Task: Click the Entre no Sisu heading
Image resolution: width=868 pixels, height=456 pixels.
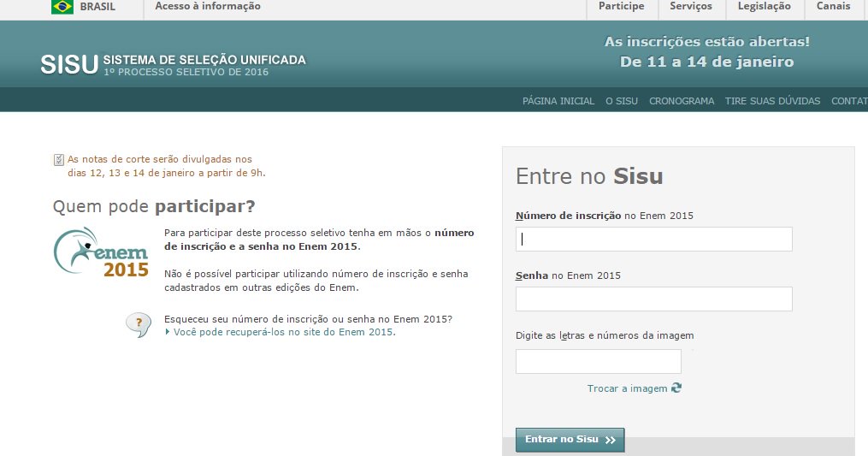Action: pyautogui.click(x=589, y=176)
